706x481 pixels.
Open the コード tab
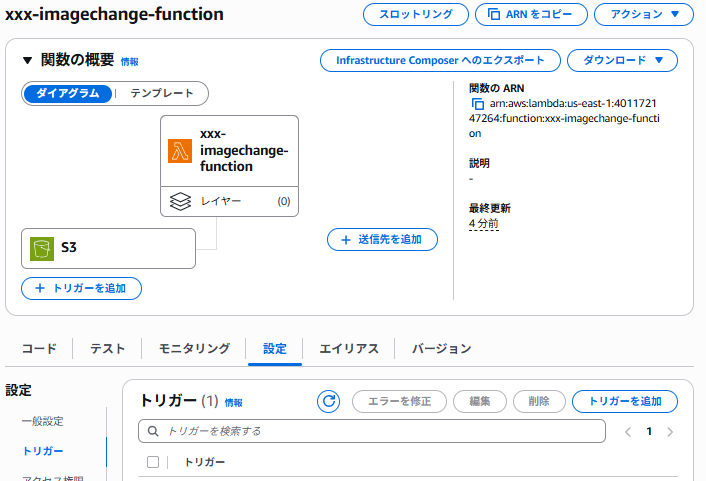pos(39,349)
